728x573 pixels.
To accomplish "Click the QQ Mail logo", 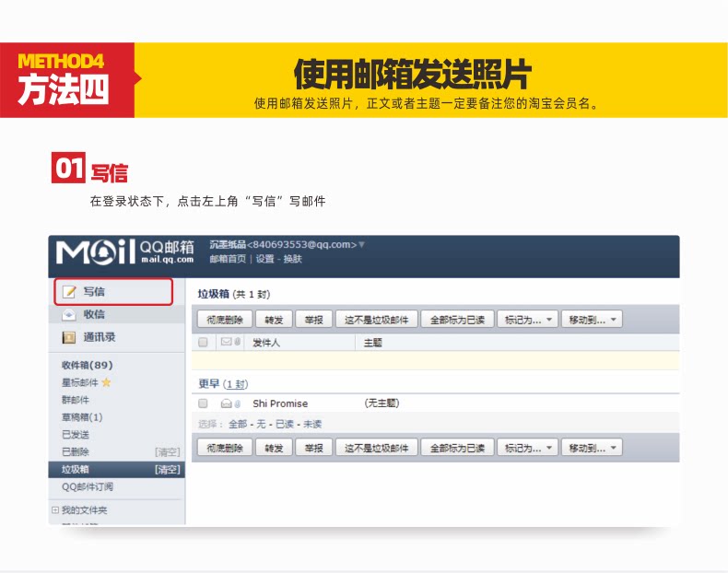I will point(124,252).
